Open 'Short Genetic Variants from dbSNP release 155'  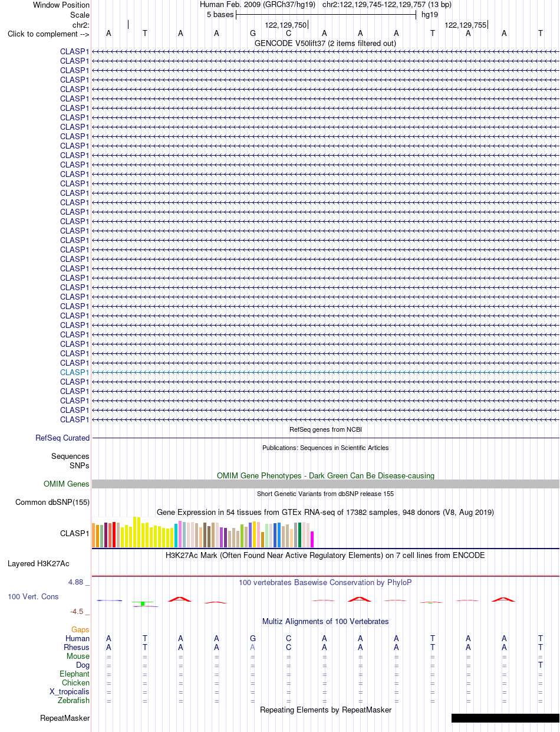(x=325, y=494)
